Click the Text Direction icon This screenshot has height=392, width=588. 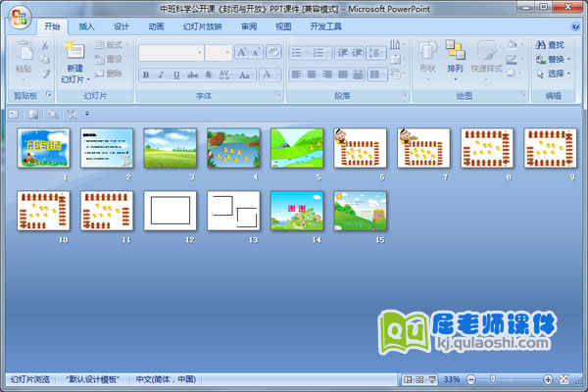click(x=397, y=45)
